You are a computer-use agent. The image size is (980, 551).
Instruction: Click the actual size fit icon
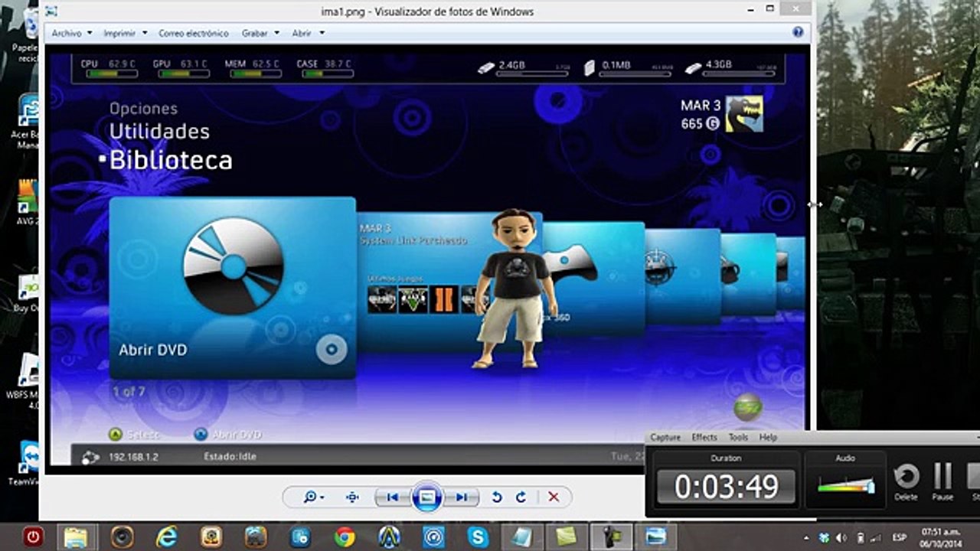pyautogui.click(x=352, y=497)
